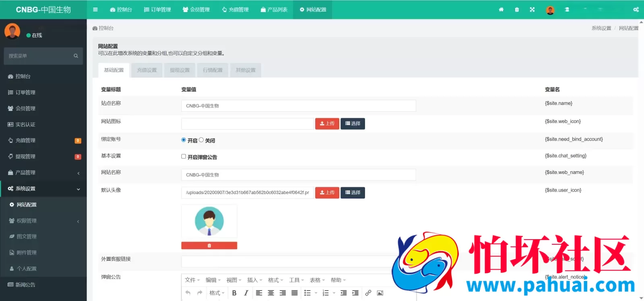Justify text in the editor
The height and width of the screenshot is (301, 644).
coord(295,293)
